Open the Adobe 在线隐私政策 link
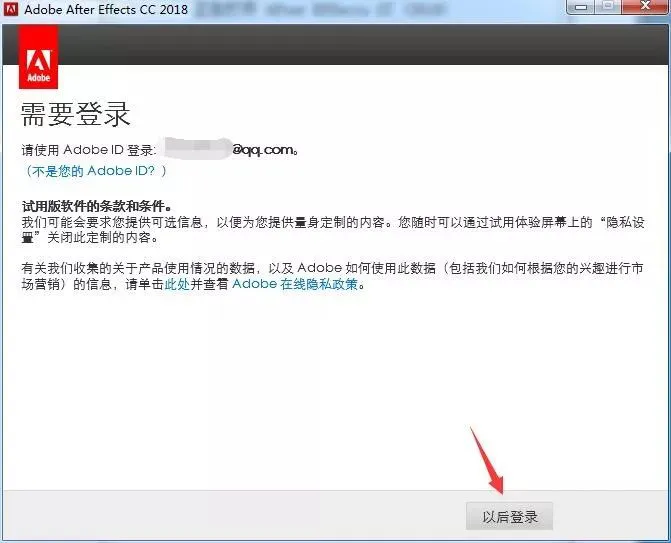This screenshot has width=671, height=543. point(295,284)
